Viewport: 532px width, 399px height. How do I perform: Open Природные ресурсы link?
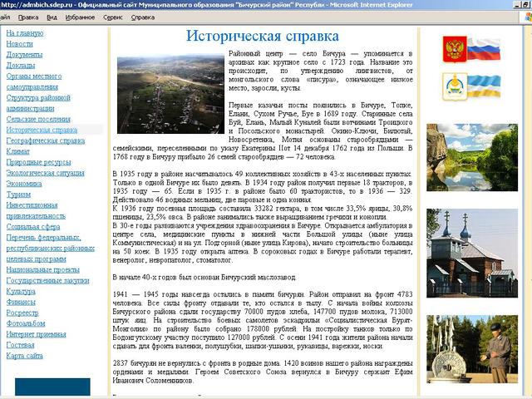click(x=39, y=162)
